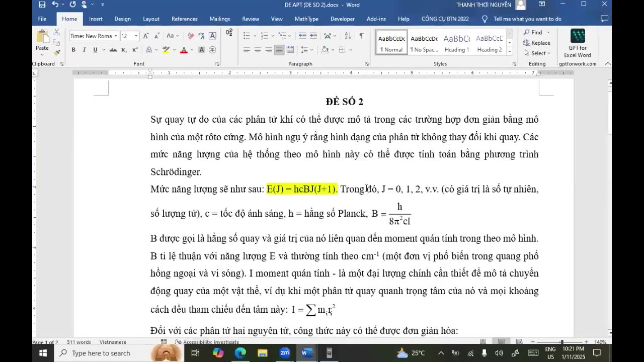The image size is (644, 362).
Task: Apply yellow text highlight color
Action: [x=165, y=50]
